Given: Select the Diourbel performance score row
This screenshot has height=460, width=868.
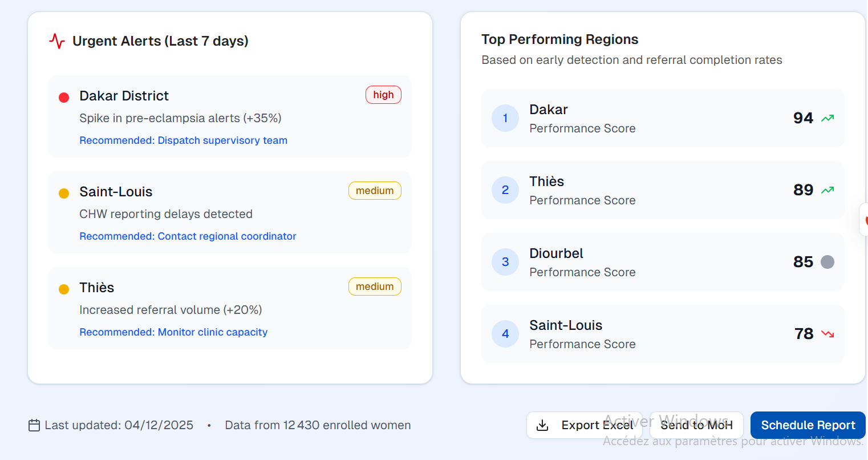Looking at the screenshot, I should pyautogui.click(x=662, y=262).
